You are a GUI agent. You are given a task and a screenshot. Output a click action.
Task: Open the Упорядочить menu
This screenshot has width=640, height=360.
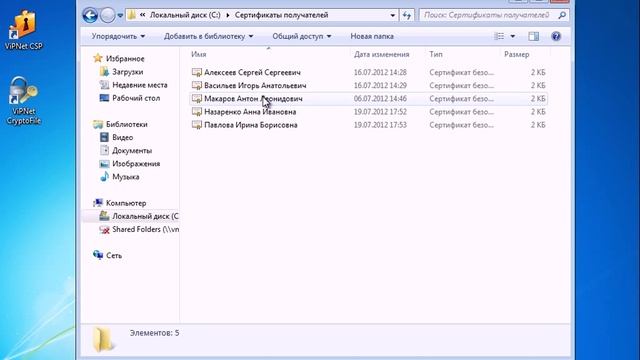[x=118, y=36]
